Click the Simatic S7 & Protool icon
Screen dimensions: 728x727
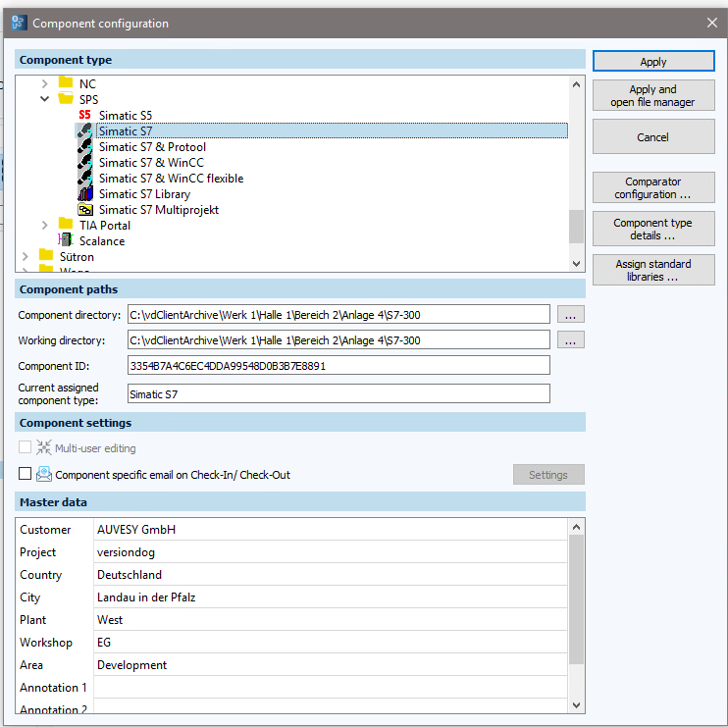pos(85,147)
